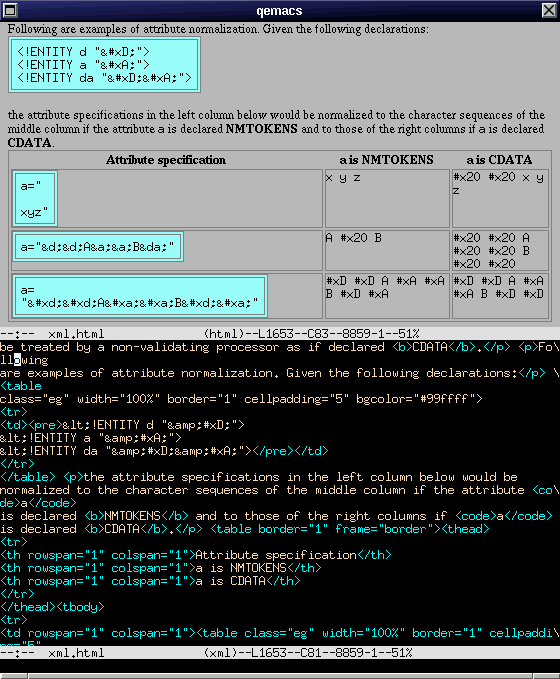Close the qemacs window
This screenshot has height=679, width=560.
[x=549, y=10]
